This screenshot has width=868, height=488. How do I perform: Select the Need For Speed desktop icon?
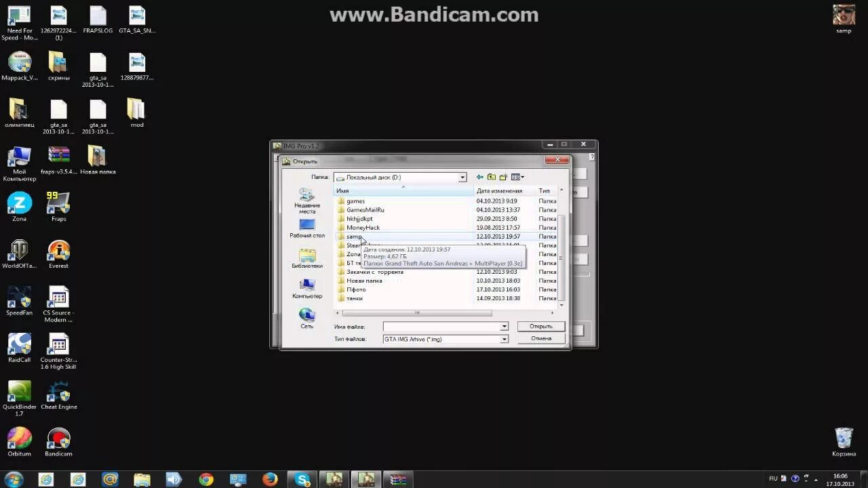(20, 24)
